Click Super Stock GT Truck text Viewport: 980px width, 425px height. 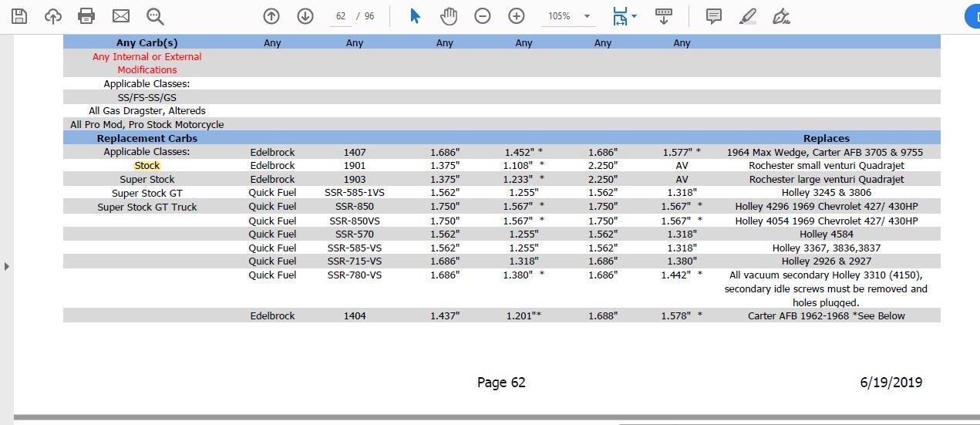[147, 207]
